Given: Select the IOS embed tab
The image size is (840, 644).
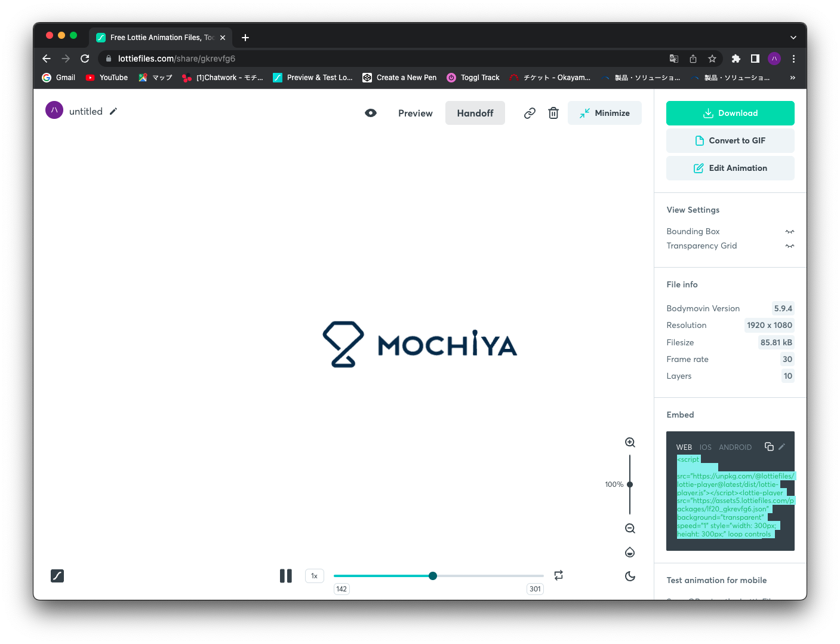Looking at the screenshot, I should point(706,447).
